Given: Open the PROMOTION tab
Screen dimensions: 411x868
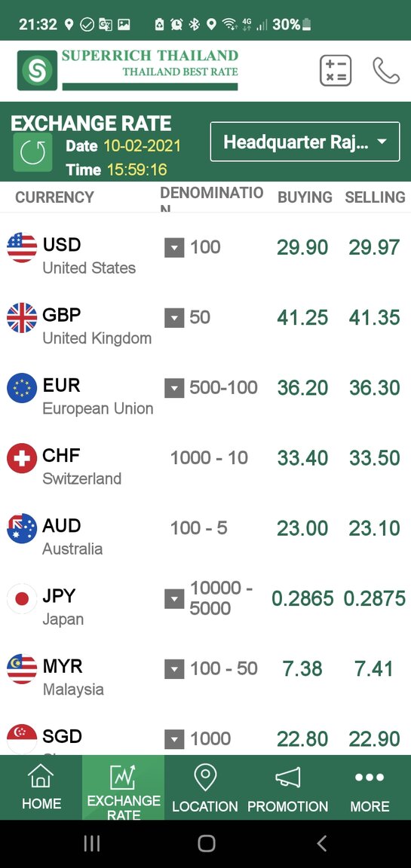Looking at the screenshot, I should coord(287,787).
